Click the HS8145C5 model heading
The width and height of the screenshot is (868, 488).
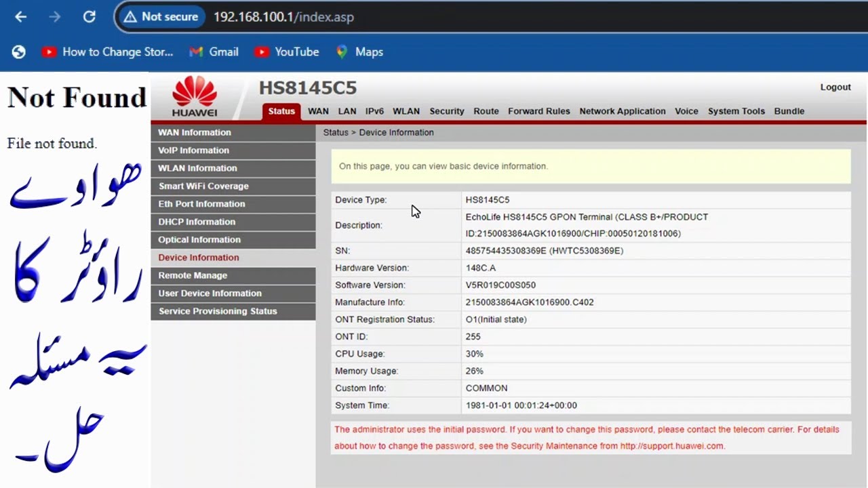click(308, 87)
